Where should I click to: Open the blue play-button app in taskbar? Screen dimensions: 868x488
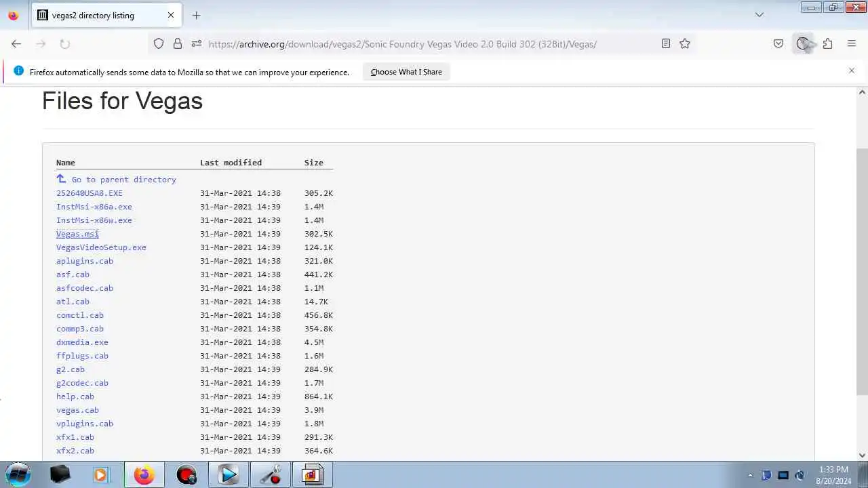229,474
